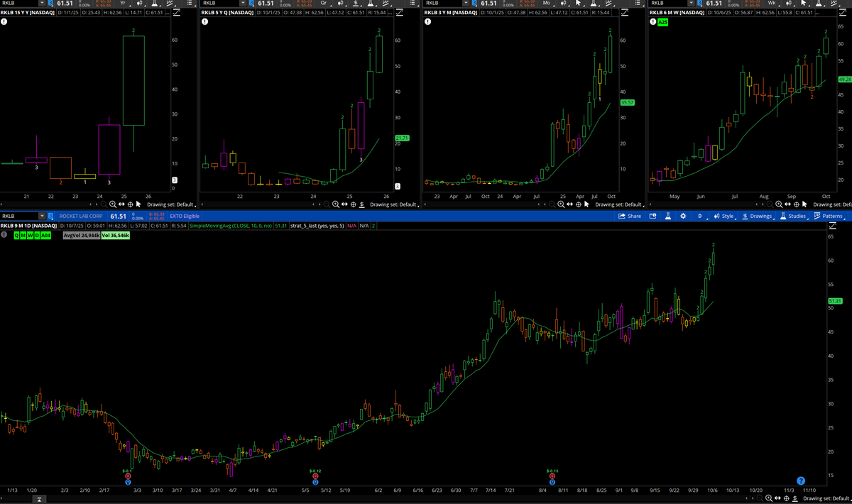Image resolution: width=852 pixels, height=504 pixels.
Task: Click the alert exclamation icon in 5Y chart
Action: [205, 21]
